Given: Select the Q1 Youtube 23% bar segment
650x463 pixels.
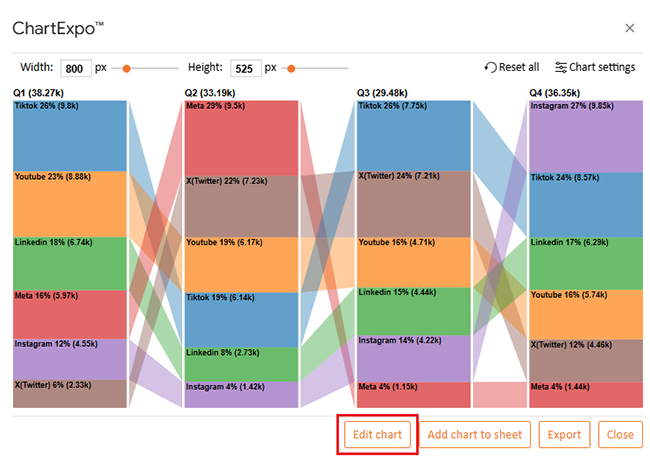Looking at the screenshot, I should [70, 204].
